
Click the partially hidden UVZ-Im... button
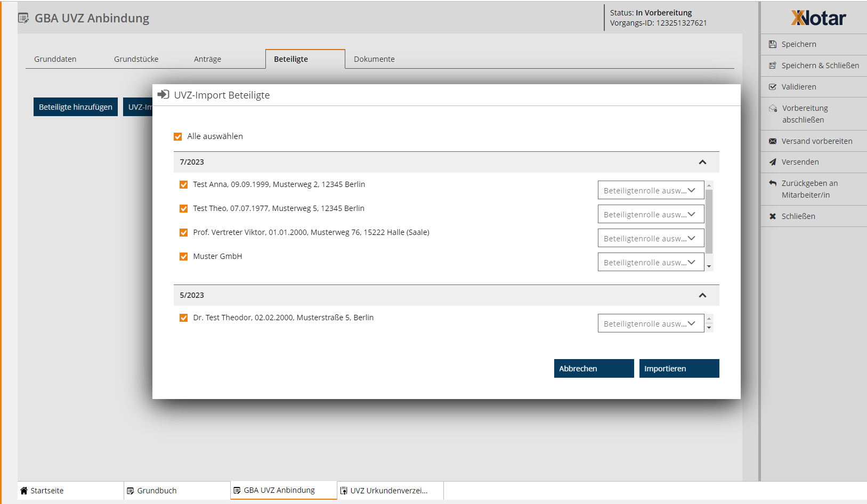point(138,107)
